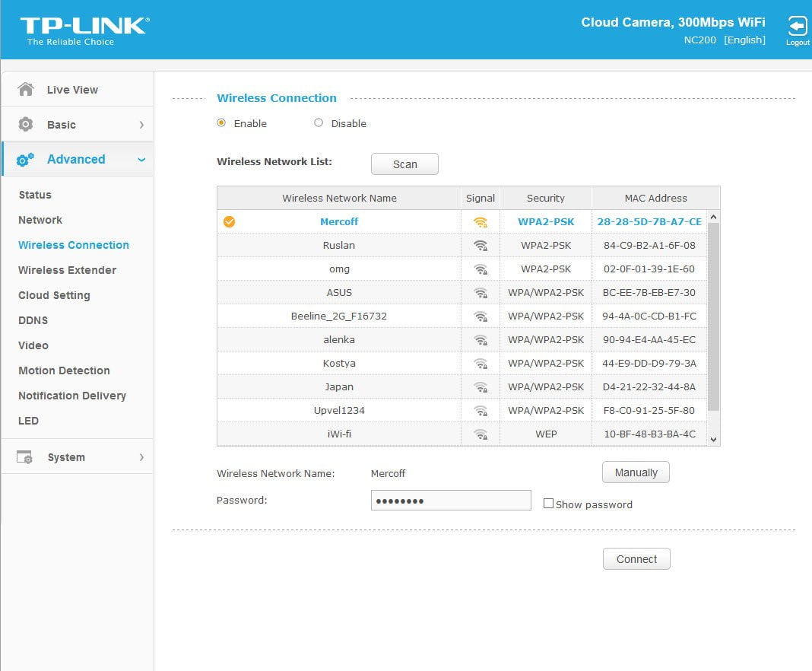812x671 pixels.
Task: Click the System settings icon
Action: point(24,457)
